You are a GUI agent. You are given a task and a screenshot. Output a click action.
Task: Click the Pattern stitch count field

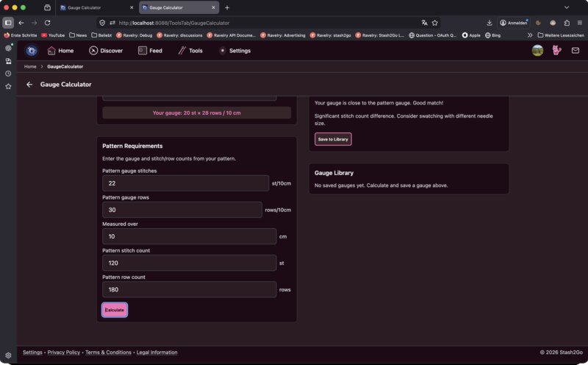[190, 263]
